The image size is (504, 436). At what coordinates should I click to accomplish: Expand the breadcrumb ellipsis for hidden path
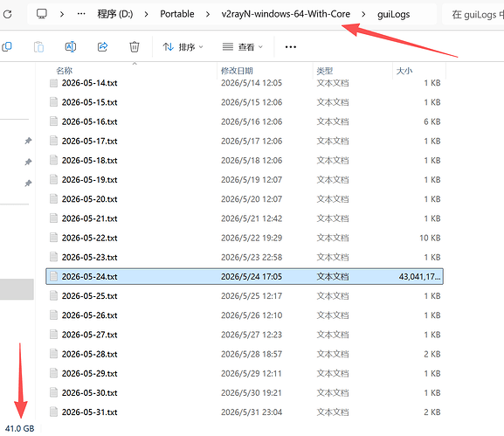pos(81,14)
